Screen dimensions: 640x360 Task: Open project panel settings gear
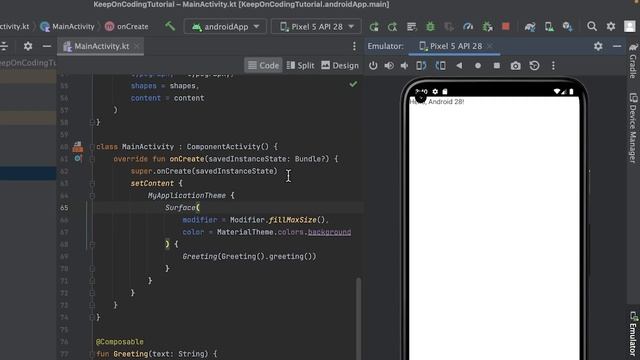[x=28, y=46]
